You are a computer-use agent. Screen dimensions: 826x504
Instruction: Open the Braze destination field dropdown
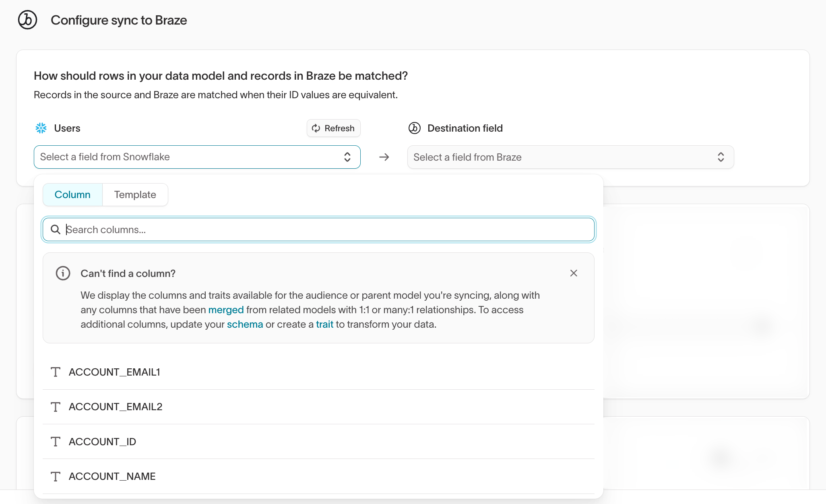tap(570, 157)
